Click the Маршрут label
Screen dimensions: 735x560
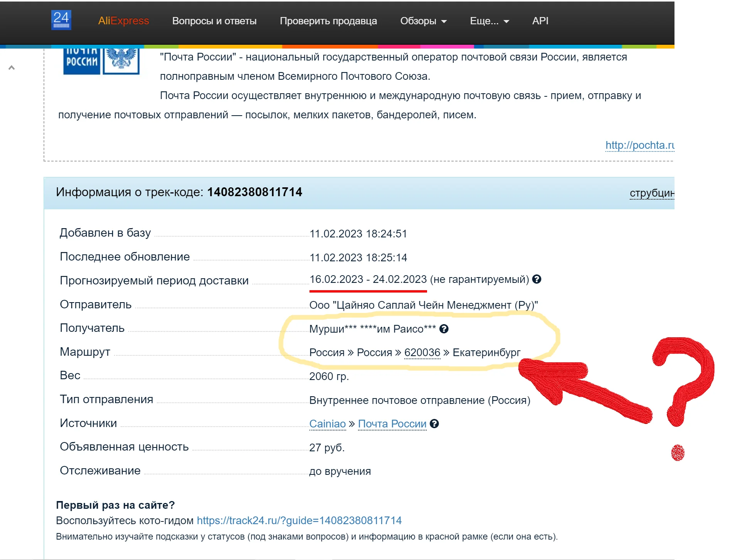[x=85, y=352]
